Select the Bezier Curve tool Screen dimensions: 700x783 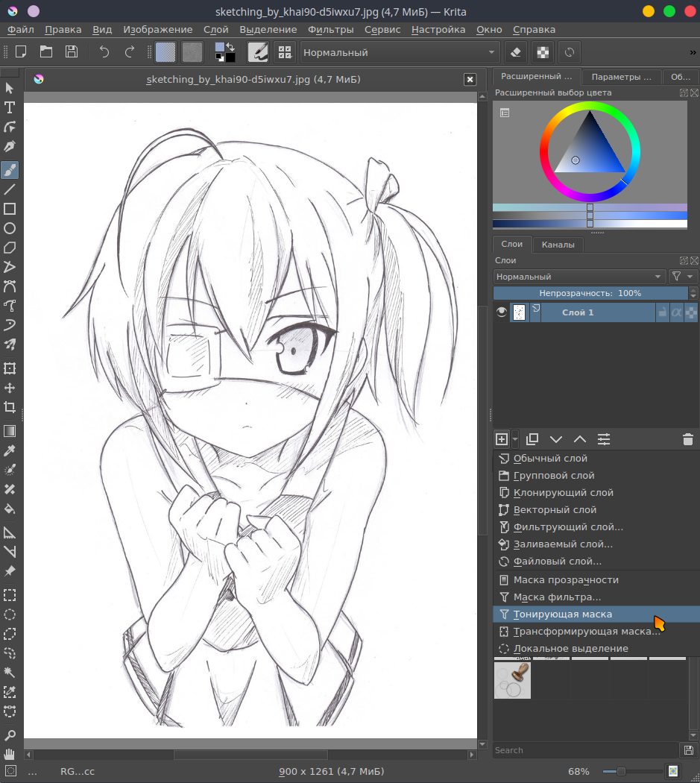10,286
